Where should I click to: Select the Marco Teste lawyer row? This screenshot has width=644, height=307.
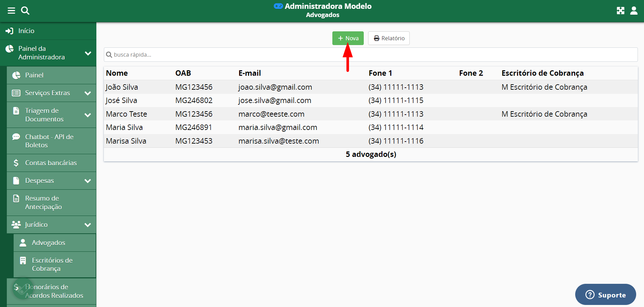(x=126, y=114)
